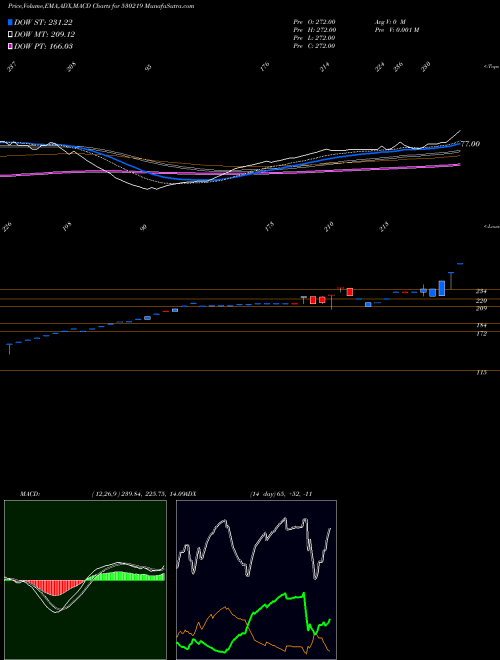Click the 'Pre L: 272.00' low value
Viewport: 500px width, 660px height.
click(314, 37)
